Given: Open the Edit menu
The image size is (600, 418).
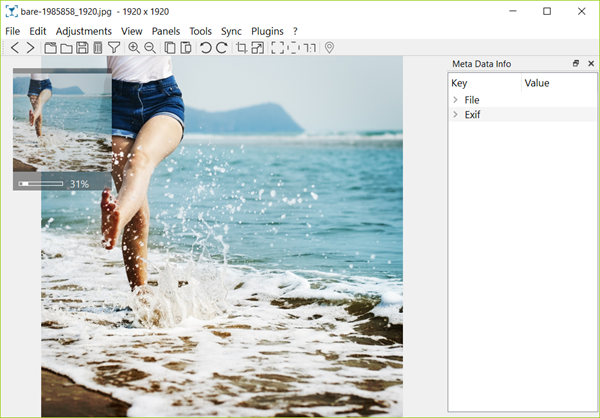Looking at the screenshot, I should [x=38, y=31].
